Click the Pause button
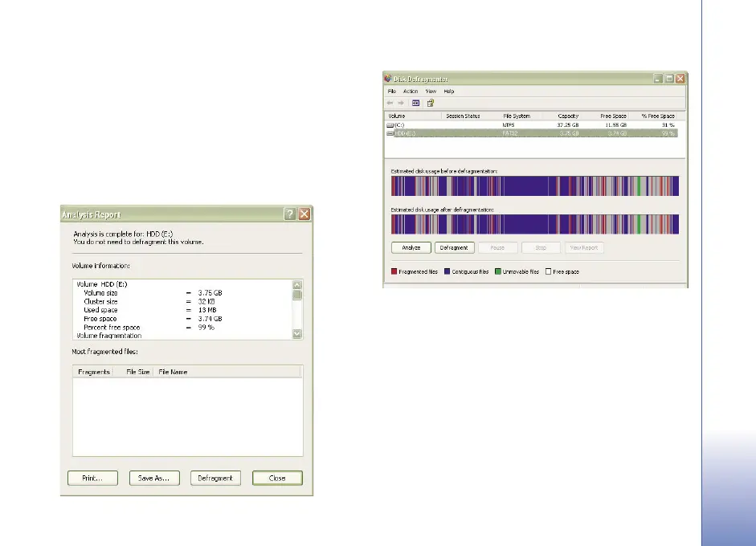Image resolution: width=756 pixels, height=546 pixels. [497, 247]
